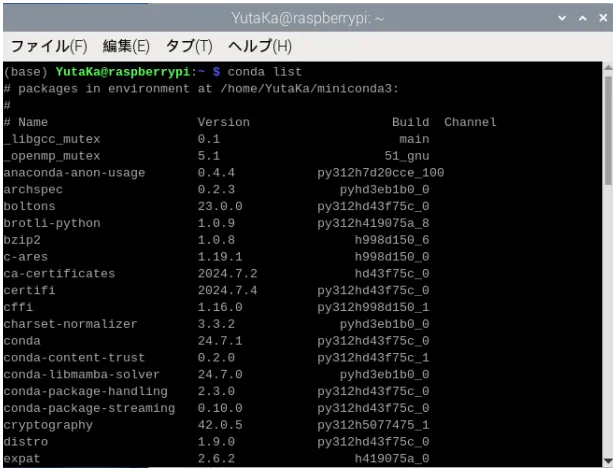Click the conda-package-handling package name

coord(86,391)
